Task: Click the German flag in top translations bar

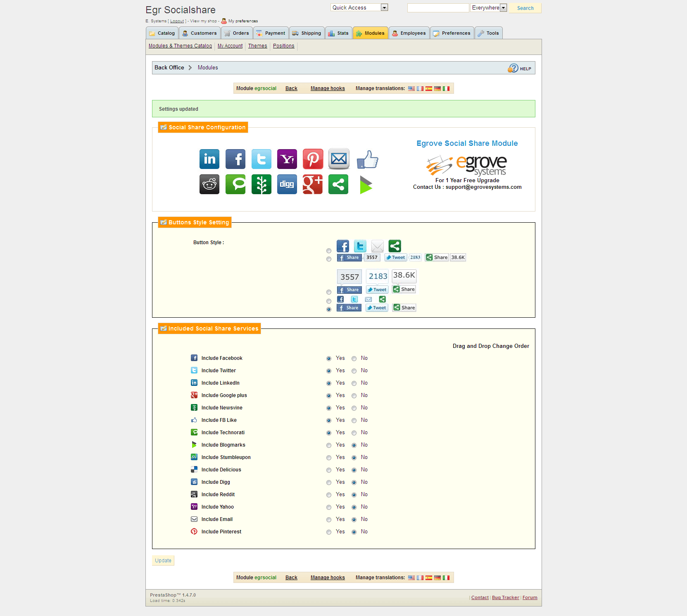Action: coord(437,88)
